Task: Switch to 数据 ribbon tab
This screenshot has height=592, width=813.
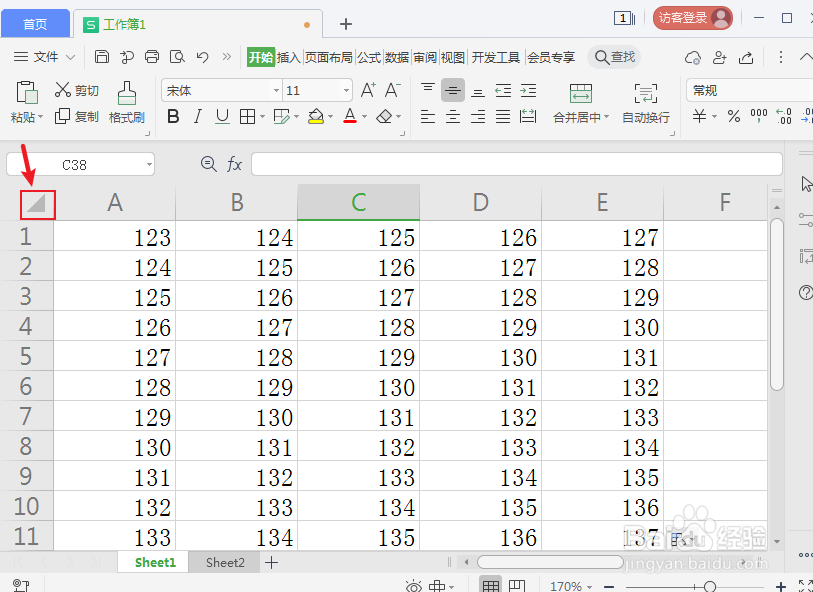Action: tap(397, 57)
